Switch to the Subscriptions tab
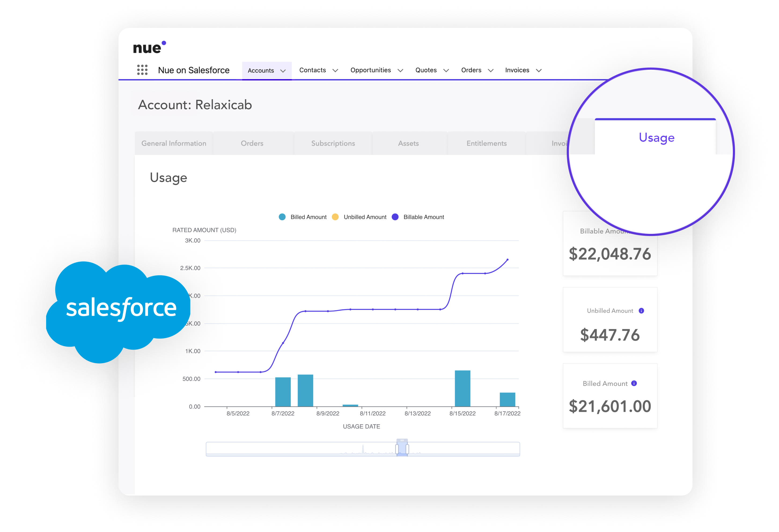The height and width of the screenshot is (532, 779). [x=333, y=143]
